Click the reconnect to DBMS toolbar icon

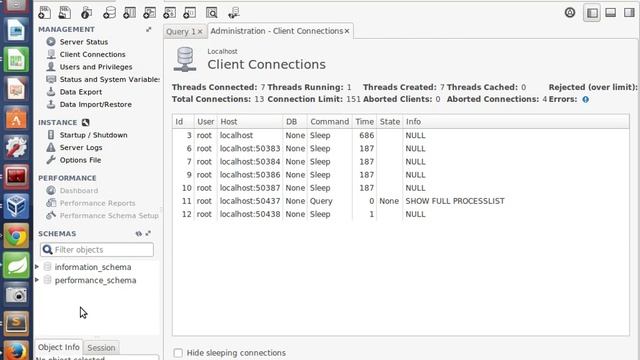click(234, 13)
